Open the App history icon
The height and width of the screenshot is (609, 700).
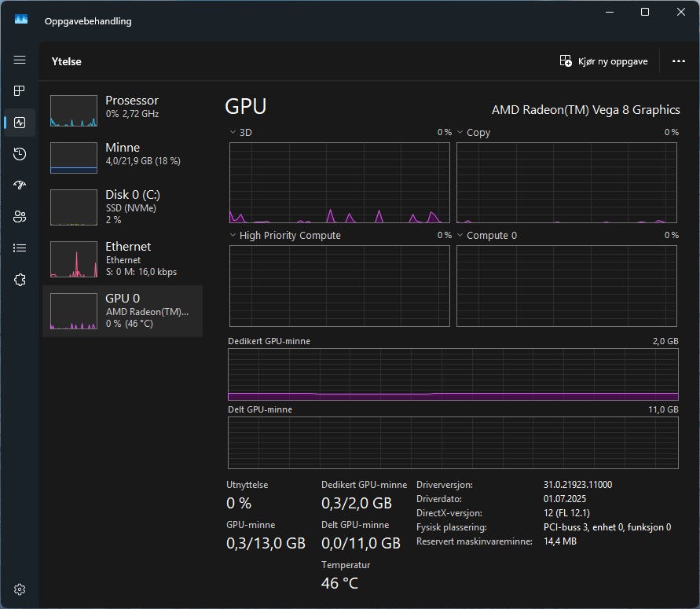(x=20, y=154)
